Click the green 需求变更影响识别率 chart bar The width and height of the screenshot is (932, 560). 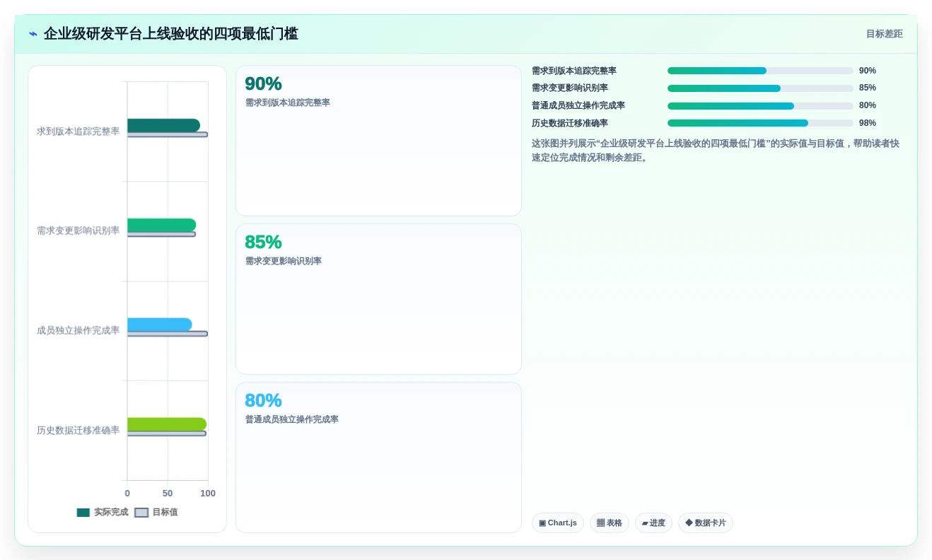pos(161,225)
